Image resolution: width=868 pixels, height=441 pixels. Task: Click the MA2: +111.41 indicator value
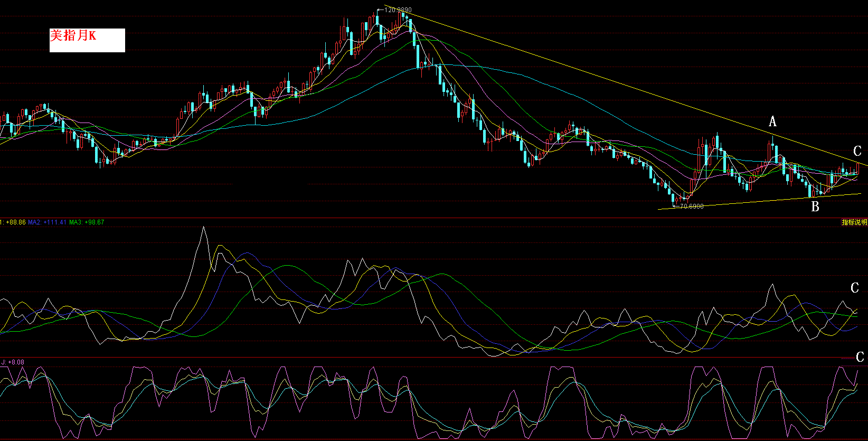(x=48, y=222)
